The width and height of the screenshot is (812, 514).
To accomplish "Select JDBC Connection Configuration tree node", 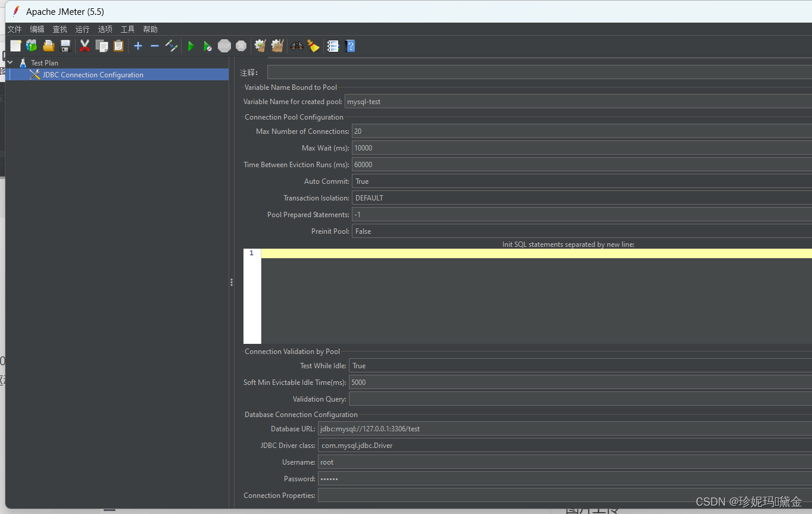I will coord(93,74).
